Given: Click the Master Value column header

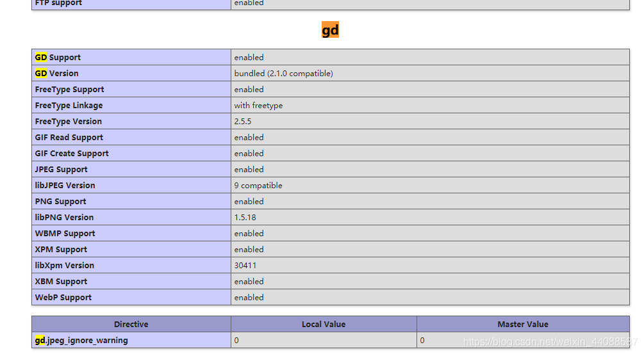Looking at the screenshot, I should (x=523, y=325).
